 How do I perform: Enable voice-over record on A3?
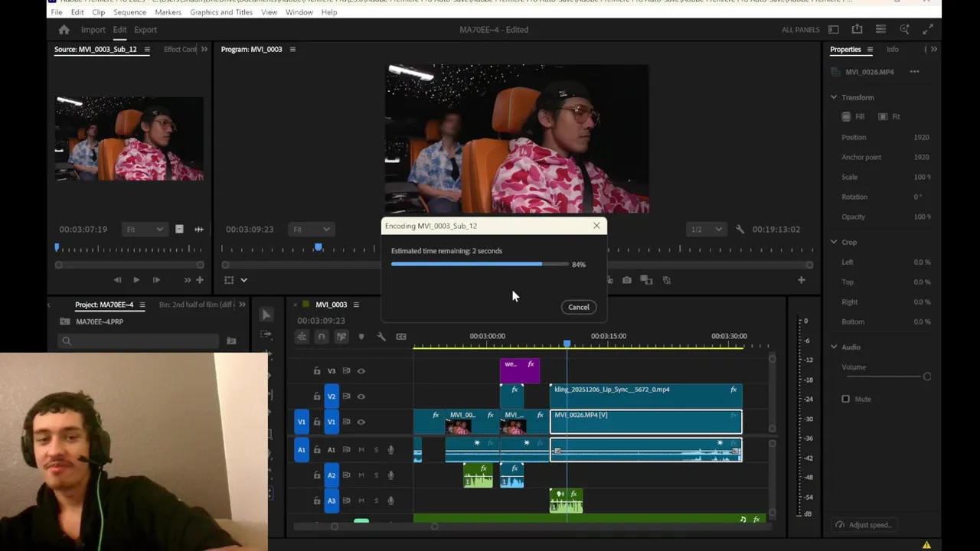point(390,500)
